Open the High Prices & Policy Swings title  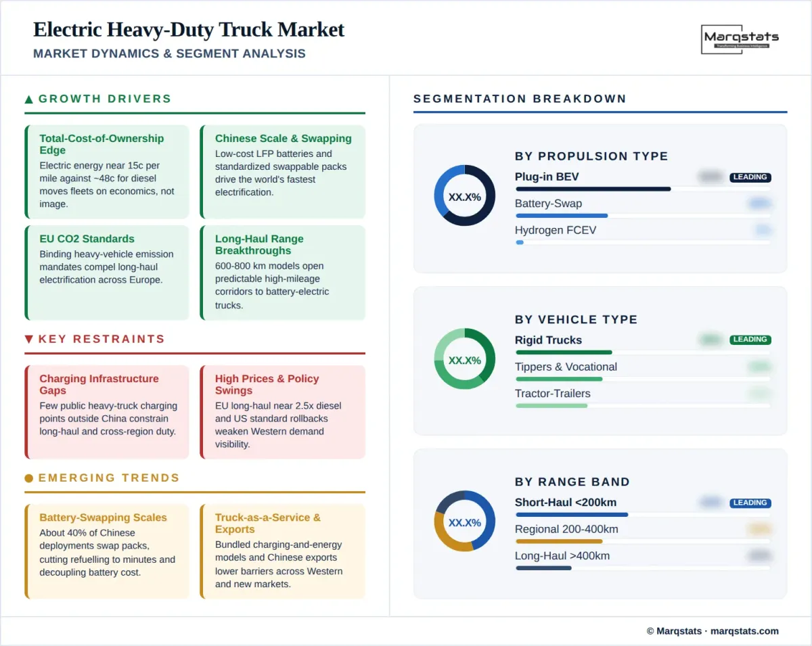pyautogui.click(x=267, y=384)
